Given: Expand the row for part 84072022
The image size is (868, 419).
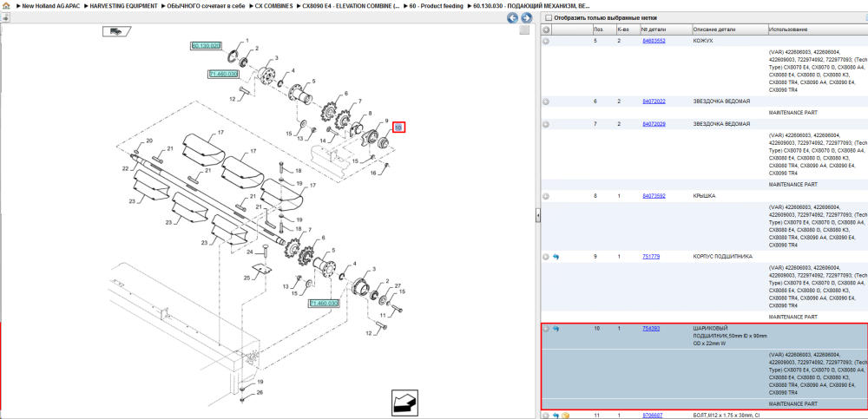Looking at the screenshot, I should 546,101.
